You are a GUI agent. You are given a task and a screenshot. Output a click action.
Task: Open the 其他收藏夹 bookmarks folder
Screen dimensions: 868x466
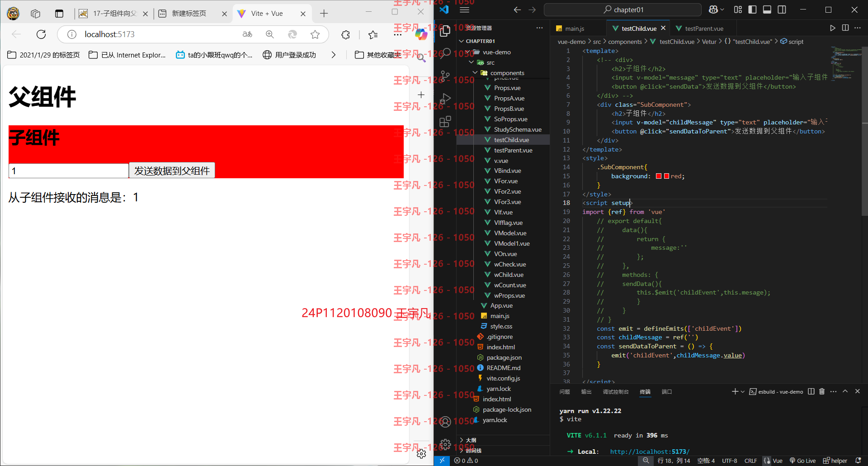(x=378, y=55)
